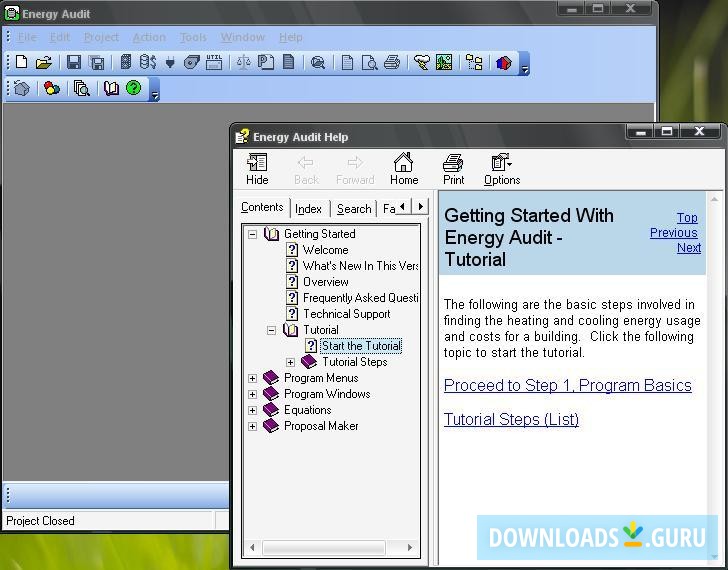Image resolution: width=728 pixels, height=570 pixels.
Task: Click the Previous link in help header
Action: [x=674, y=233]
